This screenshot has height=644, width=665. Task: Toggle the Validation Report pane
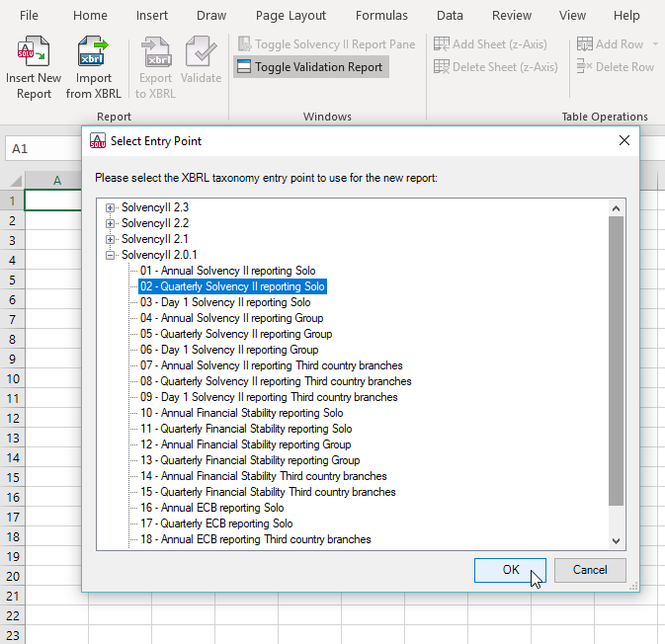pos(309,67)
